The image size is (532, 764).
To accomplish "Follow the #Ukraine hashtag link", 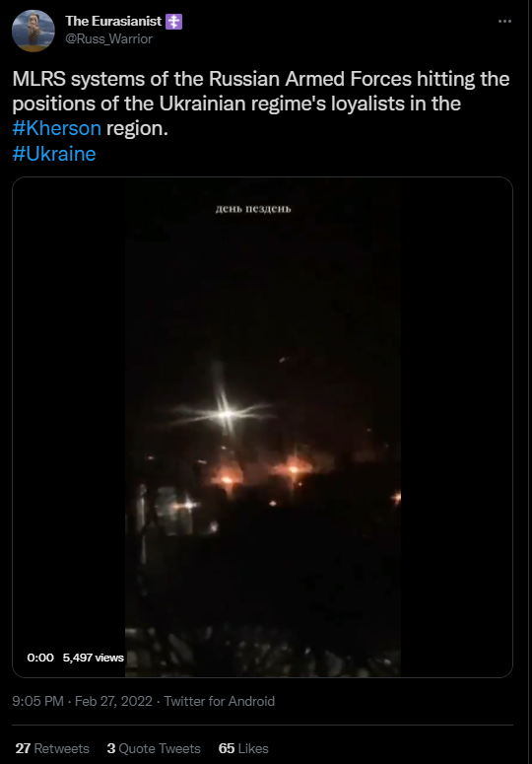I will click(x=54, y=154).
